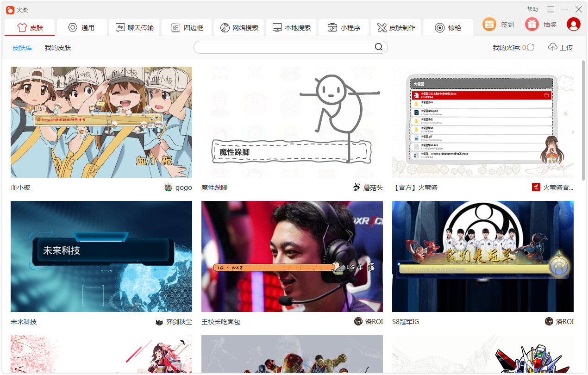This screenshot has height=375, width=588.
Task: Click the gogo author name
Action: [184, 188]
